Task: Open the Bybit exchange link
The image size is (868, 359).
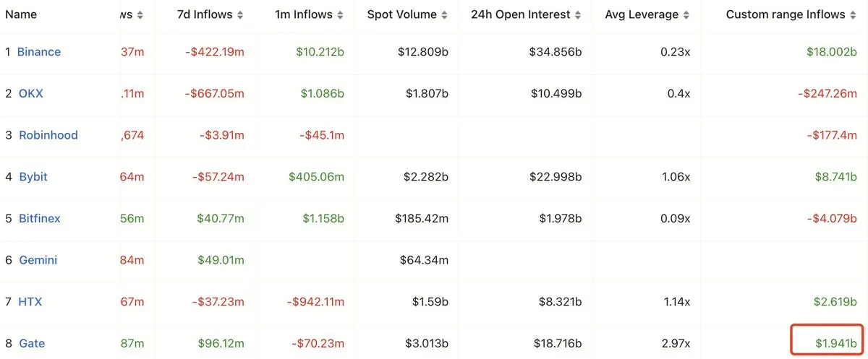Action: pyautogui.click(x=33, y=177)
